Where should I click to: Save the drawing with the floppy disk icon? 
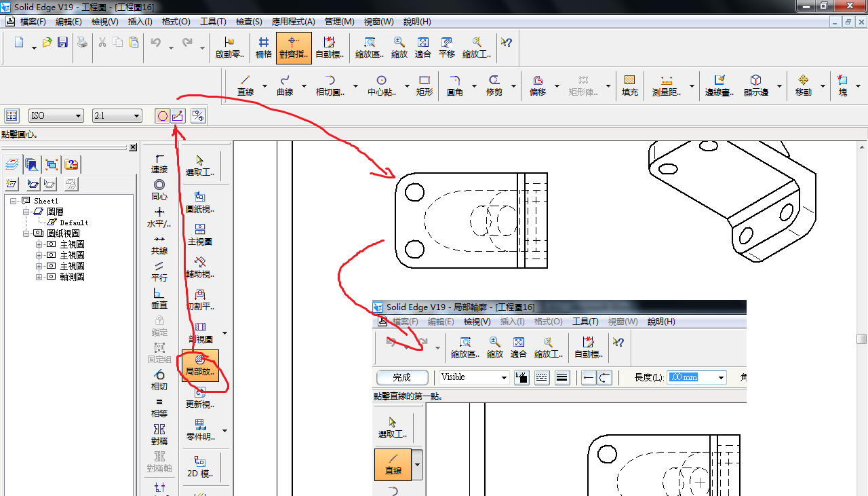coord(62,43)
